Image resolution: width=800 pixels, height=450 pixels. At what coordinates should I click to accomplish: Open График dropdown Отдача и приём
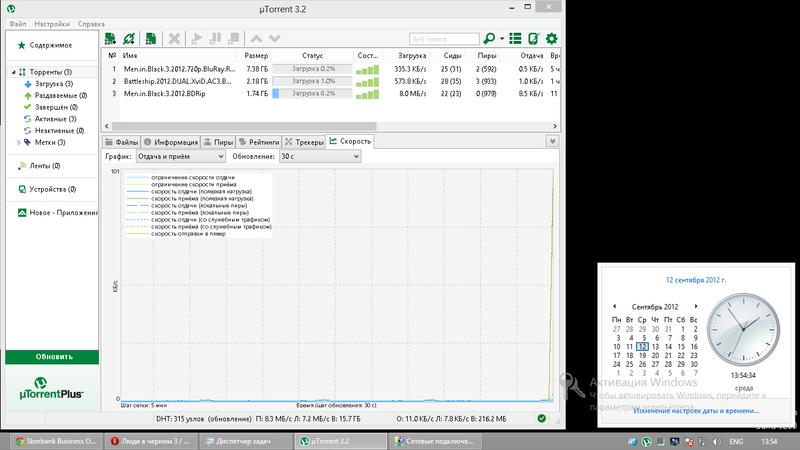(180, 157)
